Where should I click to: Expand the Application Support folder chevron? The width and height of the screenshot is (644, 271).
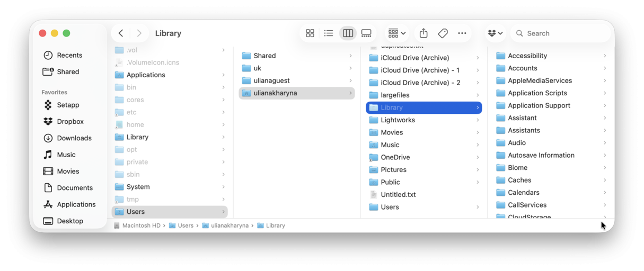(x=605, y=105)
